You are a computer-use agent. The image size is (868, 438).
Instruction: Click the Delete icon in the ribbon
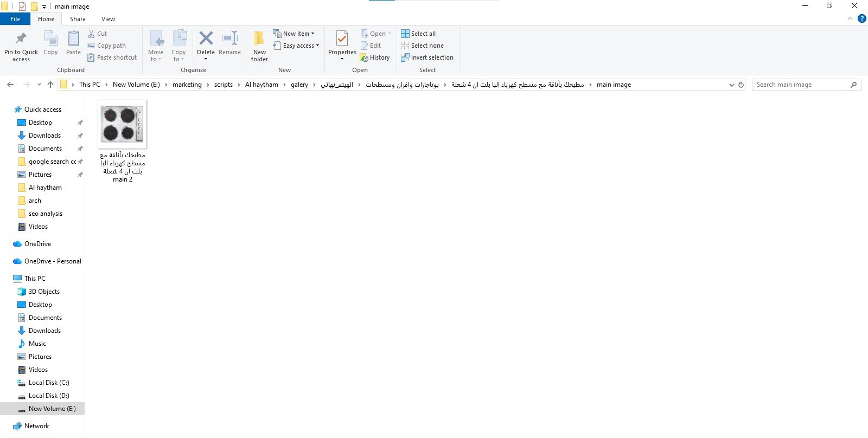point(206,39)
